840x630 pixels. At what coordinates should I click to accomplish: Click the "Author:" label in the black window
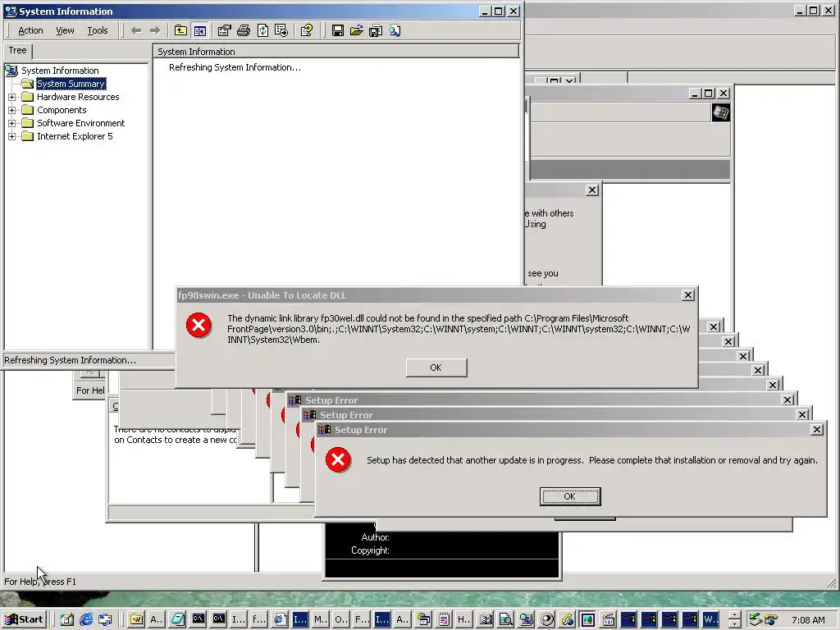[x=375, y=537]
